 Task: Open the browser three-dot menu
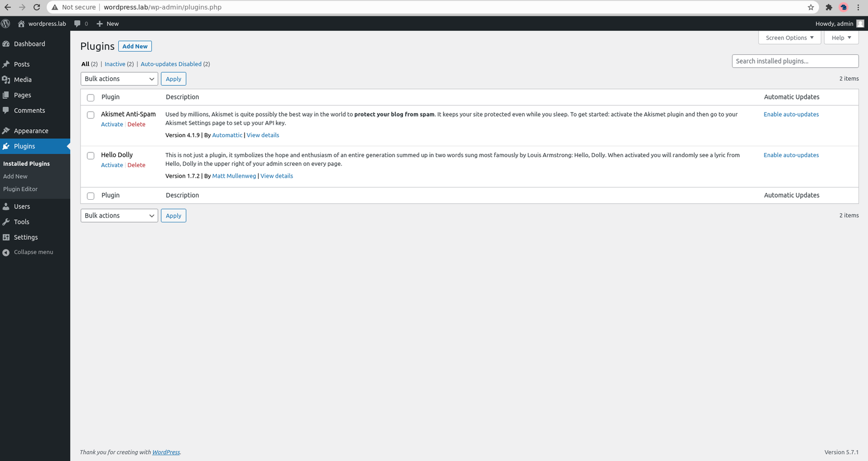coord(859,7)
